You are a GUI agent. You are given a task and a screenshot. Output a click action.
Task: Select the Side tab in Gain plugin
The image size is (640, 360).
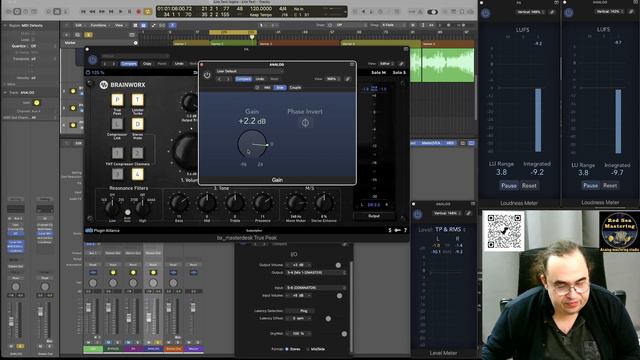tap(280, 87)
